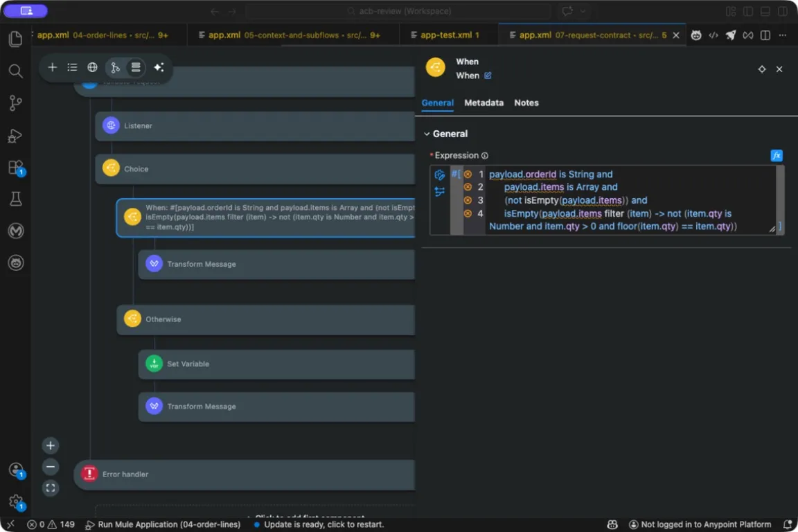The width and height of the screenshot is (798, 532).
Task: Open the MuleSoft M logo icon
Action: coord(16,231)
